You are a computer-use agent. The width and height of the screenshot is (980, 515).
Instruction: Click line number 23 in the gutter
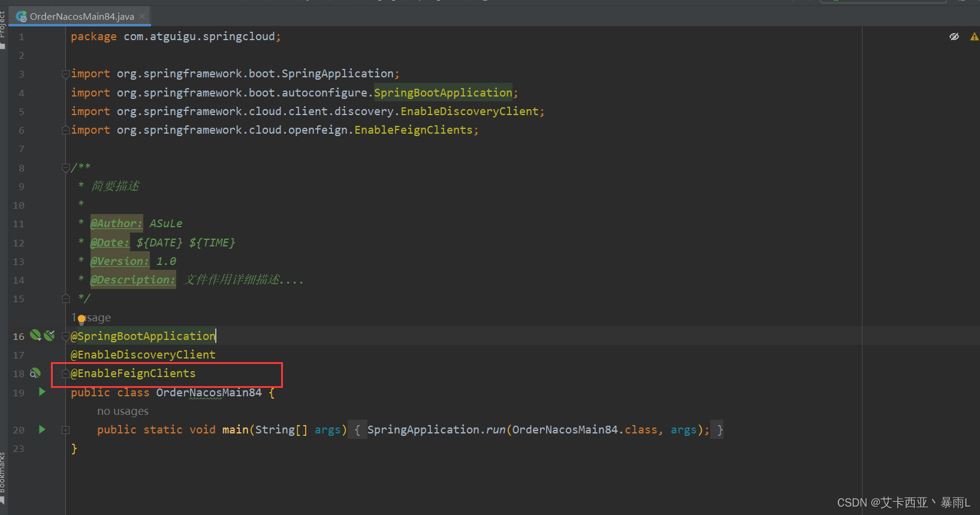coord(19,448)
